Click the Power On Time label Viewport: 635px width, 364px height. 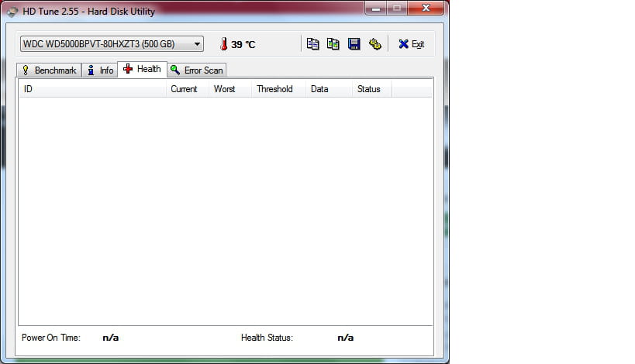pos(51,338)
